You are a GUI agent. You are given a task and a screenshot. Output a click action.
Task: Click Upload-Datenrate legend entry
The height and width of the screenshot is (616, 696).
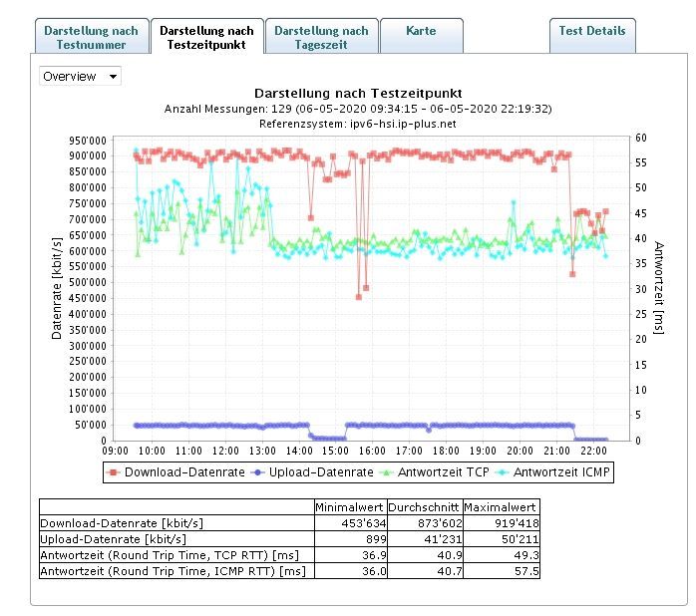pos(312,472)
